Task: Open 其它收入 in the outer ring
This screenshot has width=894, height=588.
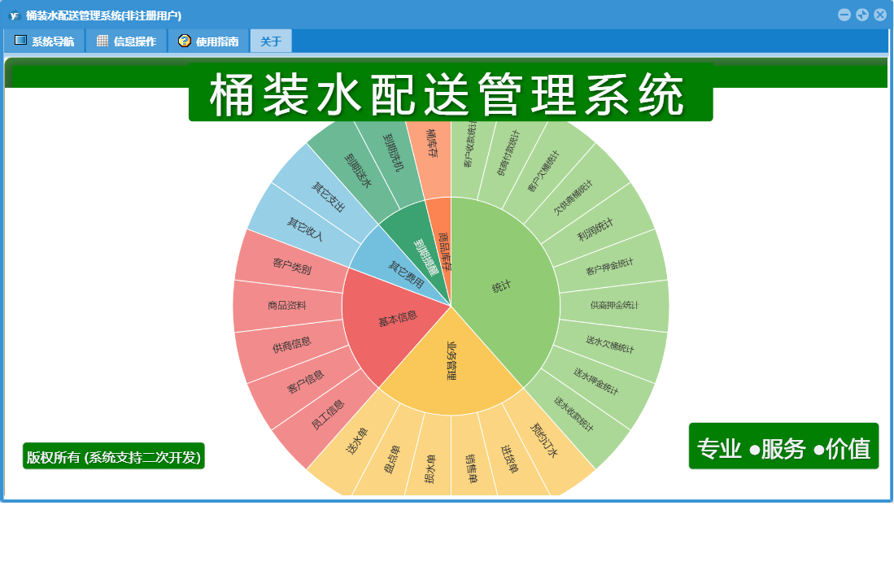Action: (x=305, y=229)
